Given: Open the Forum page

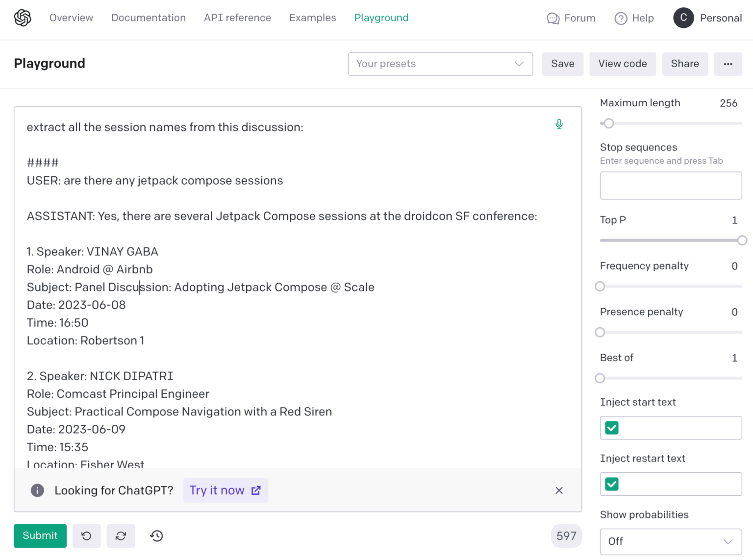Looking at the screenshot, I should [x=571, y=18].
